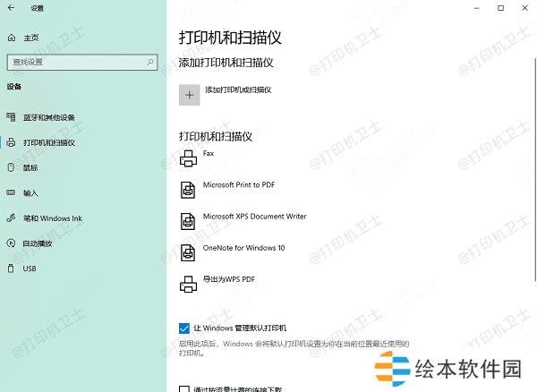This screenshot has height=392, width=537.
Task: Open the USB settings page
Action: [30, 268]
